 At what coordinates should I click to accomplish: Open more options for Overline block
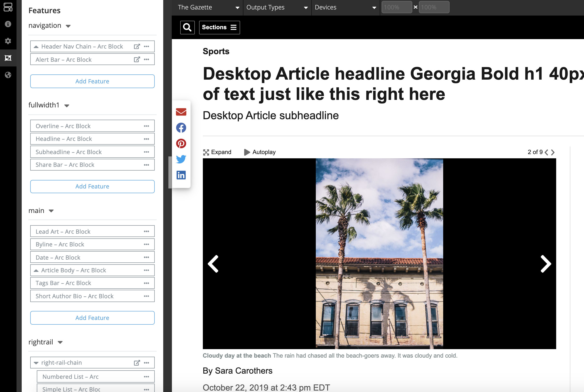[147, 126]
